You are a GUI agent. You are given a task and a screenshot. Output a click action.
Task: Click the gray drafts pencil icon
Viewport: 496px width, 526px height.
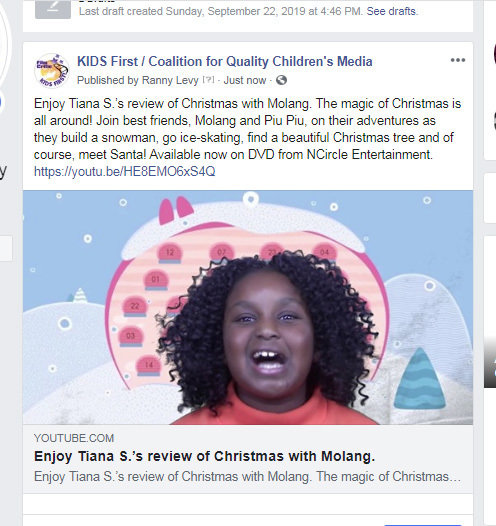(x=53, y=9)
